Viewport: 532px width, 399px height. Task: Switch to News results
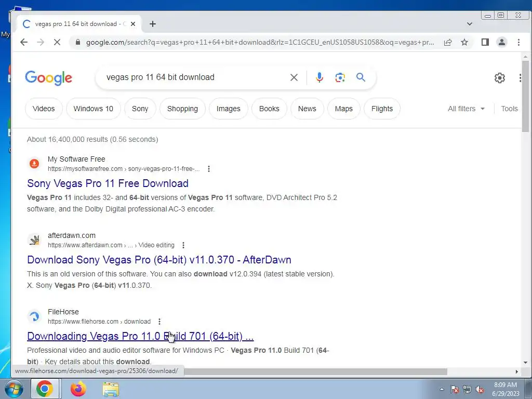(x=307, y=109)
